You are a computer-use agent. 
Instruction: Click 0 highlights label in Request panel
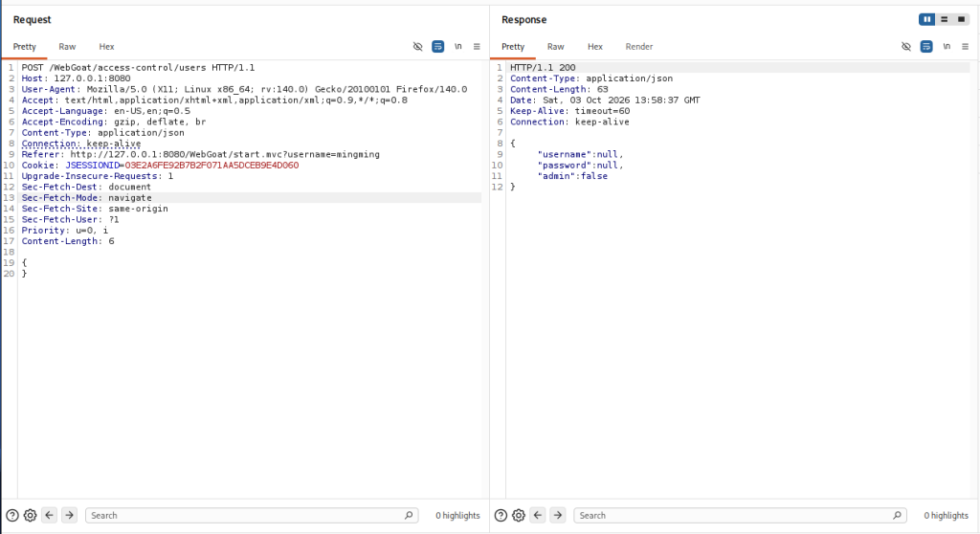tap(457, 515)
